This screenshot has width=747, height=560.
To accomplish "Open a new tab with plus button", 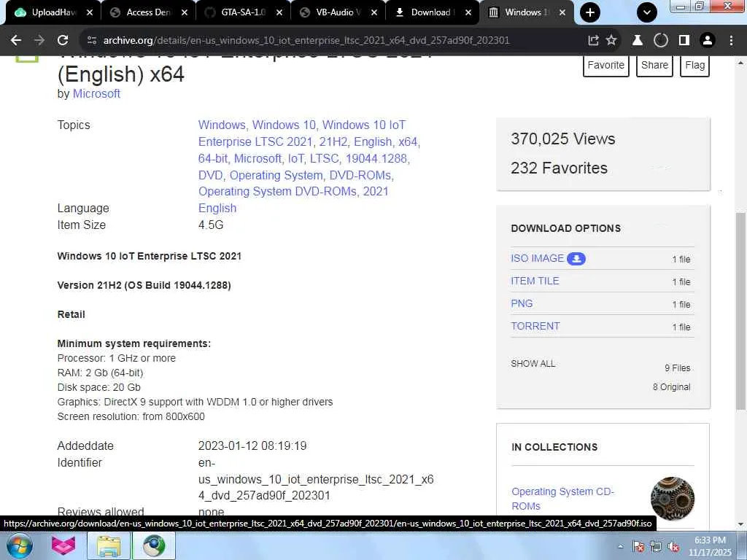I will [x=590, y=12].
